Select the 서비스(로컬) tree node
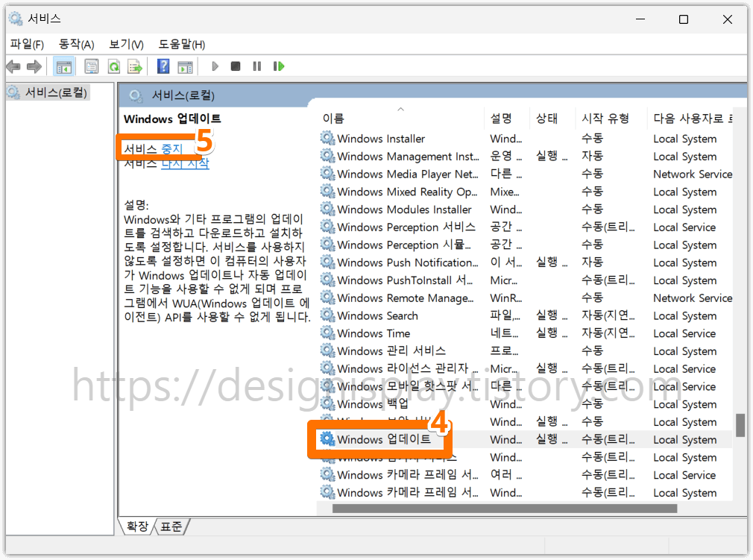 pyautogui.click(x=56, y=92)
